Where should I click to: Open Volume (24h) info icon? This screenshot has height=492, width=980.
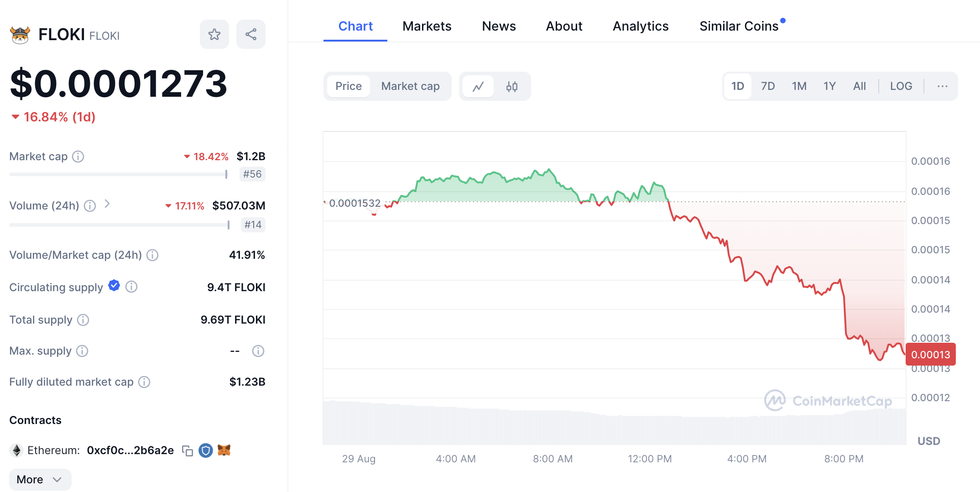coord(90,206)
